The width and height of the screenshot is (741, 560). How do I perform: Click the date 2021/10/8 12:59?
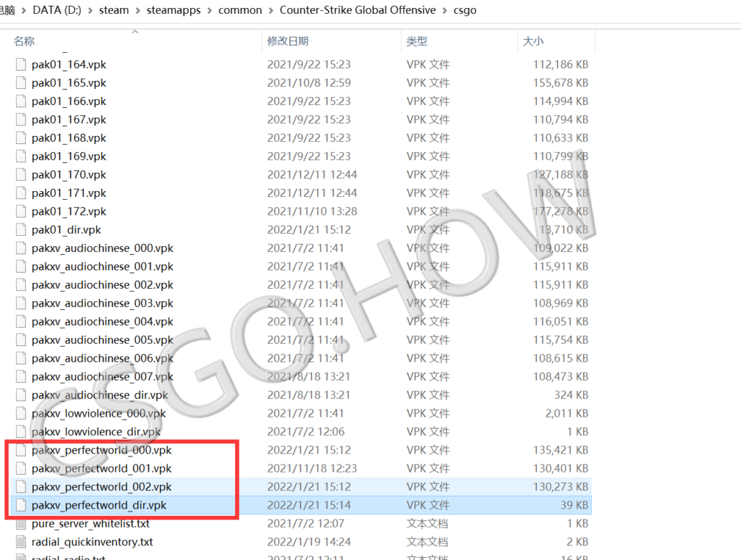point(309,82)
